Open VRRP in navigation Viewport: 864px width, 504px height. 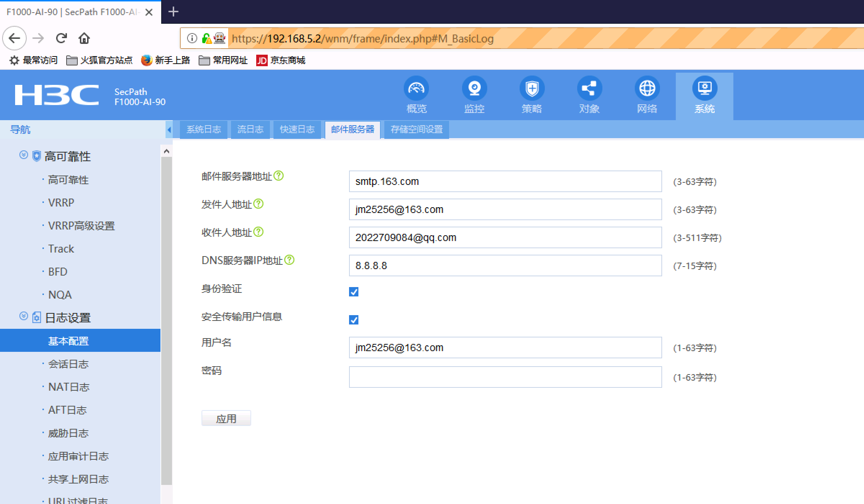(61, 203)
